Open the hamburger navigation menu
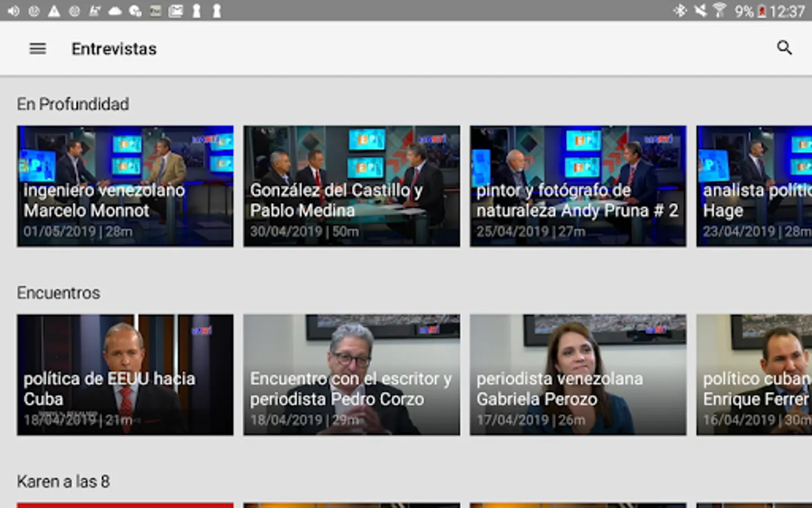Screen dimensions: 812x508 click(38, 49)
